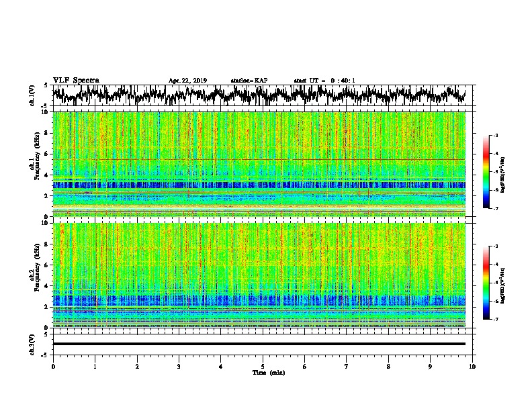Click the red horizontal line in ch.1 spectrogram
Image resolution: width=532 pixels, height=411 pixels.
pos(259,159)
